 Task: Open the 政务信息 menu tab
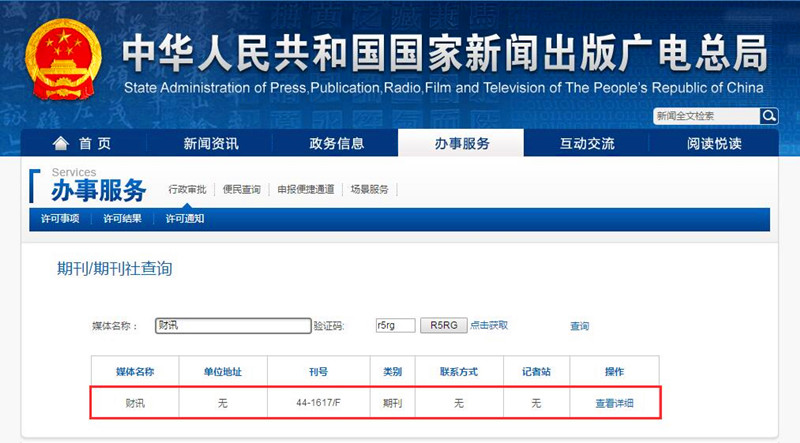click(x=336, y=143)
